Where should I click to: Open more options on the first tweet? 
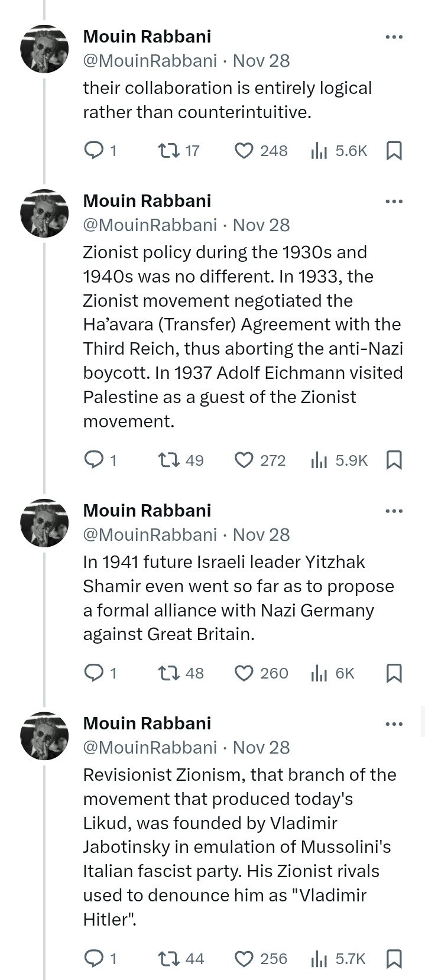394,37
